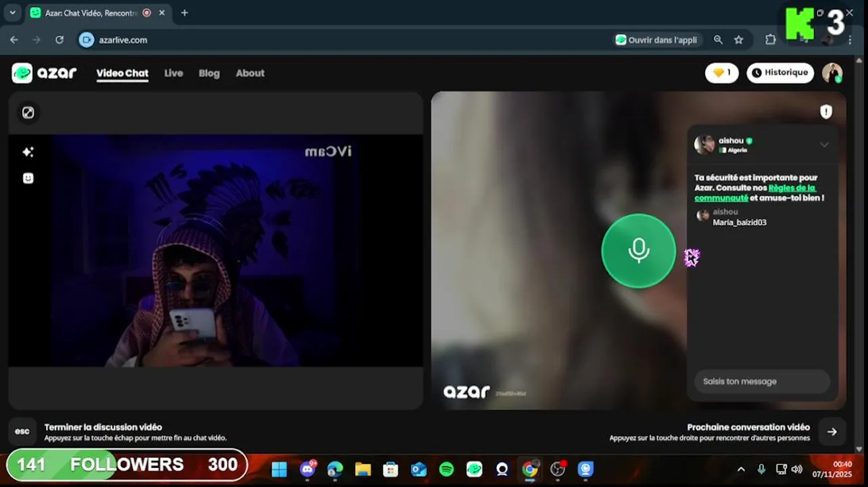Open the About page
This screenshot has width=868, height=487.
click(250, 73)
